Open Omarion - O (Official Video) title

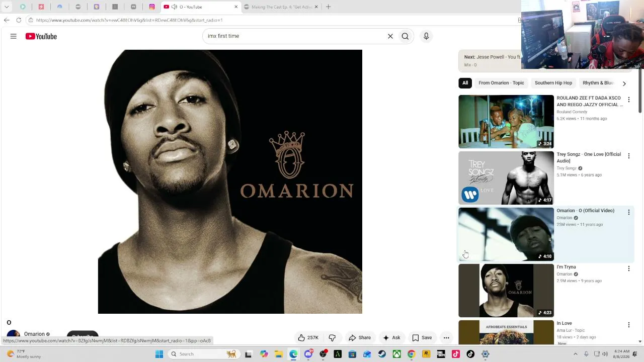586,211
